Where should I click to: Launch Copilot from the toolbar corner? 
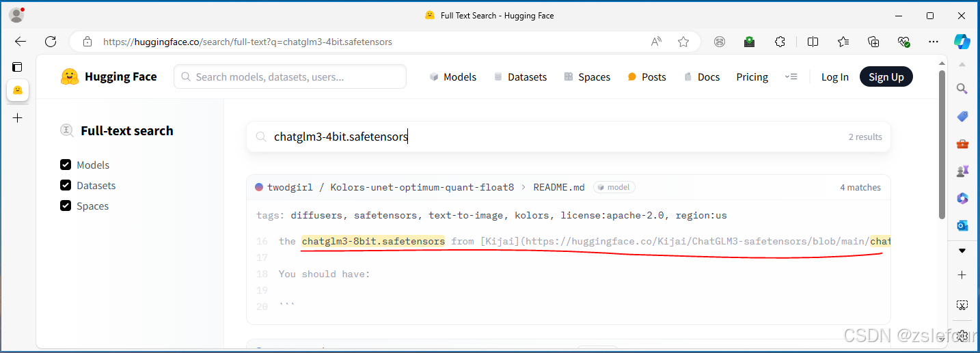click(x=962, y=42)
